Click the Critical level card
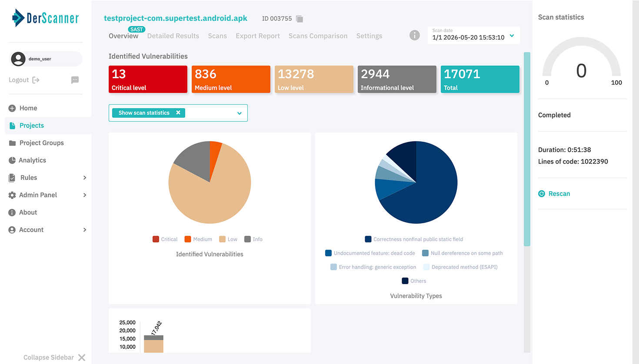 (x=148, y=79)
